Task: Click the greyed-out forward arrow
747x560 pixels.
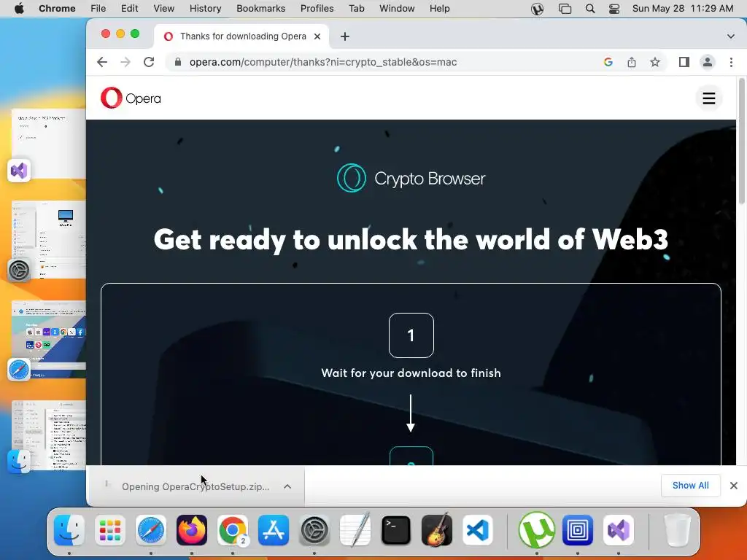Action: pyautogui.click(x=125, y=62)
